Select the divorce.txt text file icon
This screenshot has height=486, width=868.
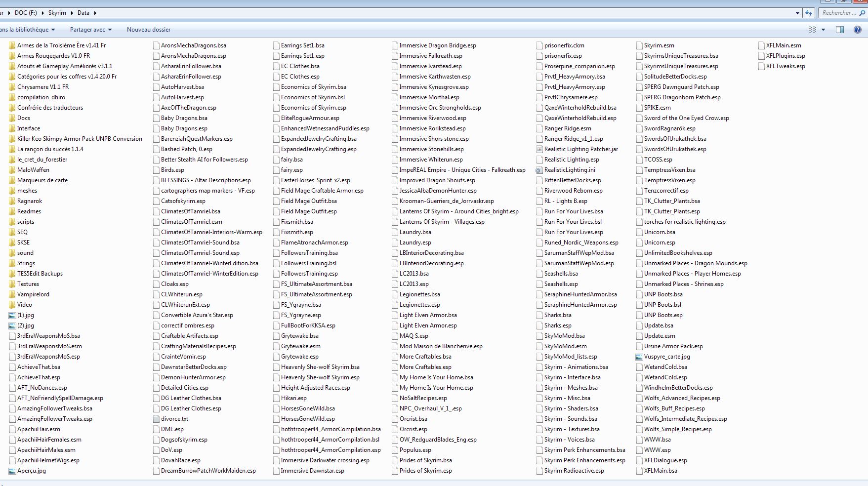click(157, 419)
